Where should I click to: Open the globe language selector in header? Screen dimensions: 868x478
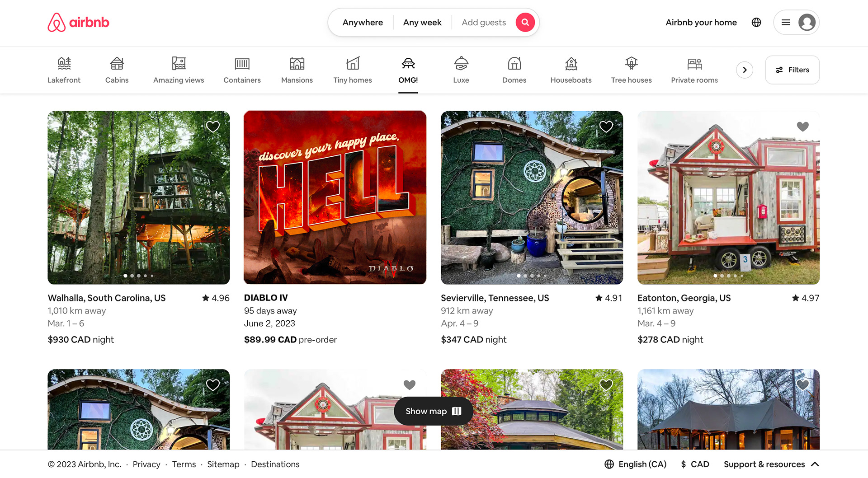[x=756, y=22]
